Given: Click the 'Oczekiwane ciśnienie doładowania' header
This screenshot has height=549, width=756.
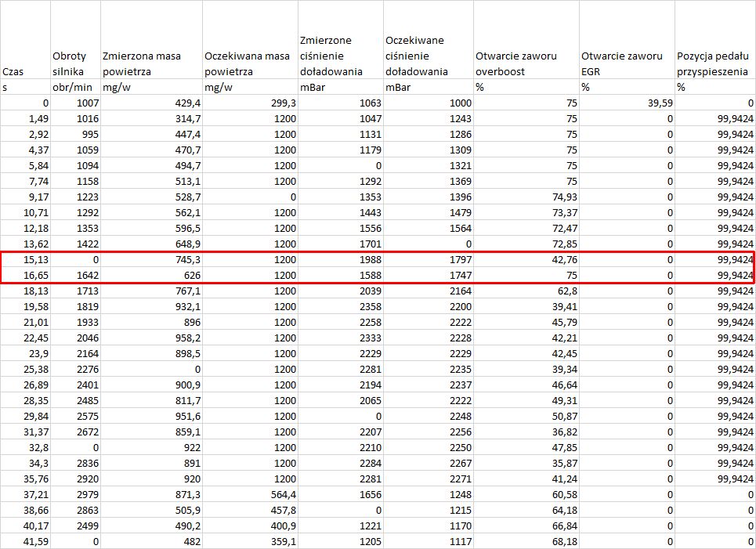Looking at the screenshot, I should pos(429,39).
